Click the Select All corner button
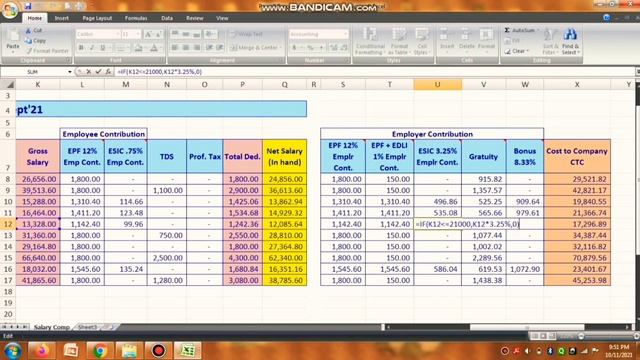This screenshot has height=360, width=640. (x=8, y=84)
